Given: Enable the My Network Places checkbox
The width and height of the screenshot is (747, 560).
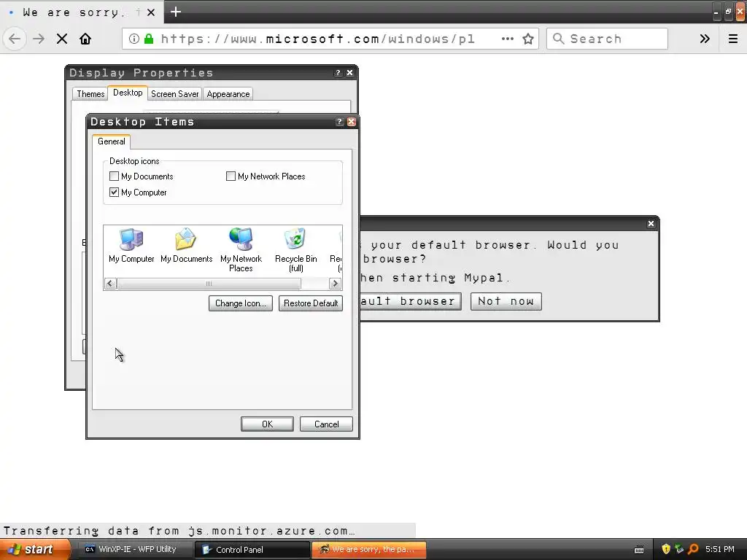Looking at the screenshot, I should (231, 176).
